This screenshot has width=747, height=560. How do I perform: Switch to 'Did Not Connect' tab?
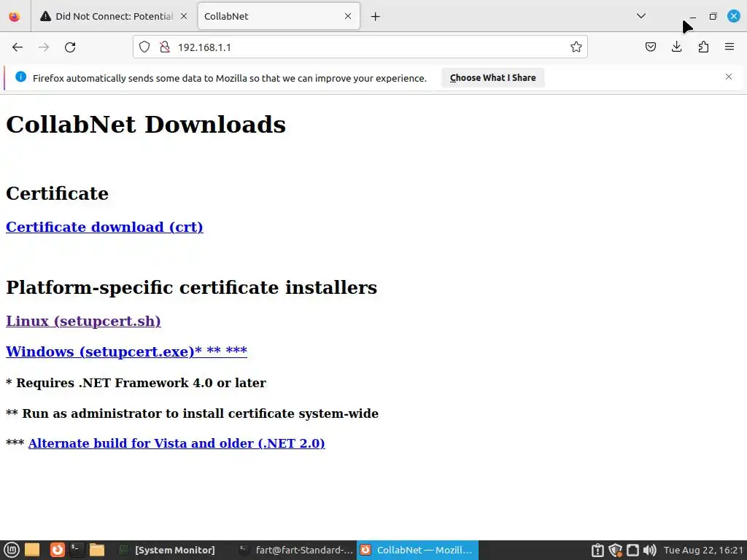click(114, 16)
